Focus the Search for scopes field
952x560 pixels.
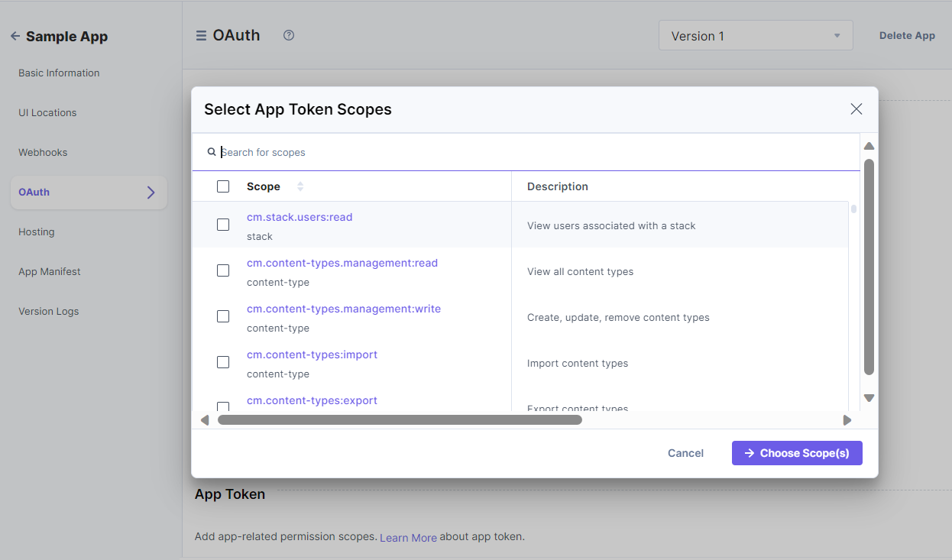click(535, 152)
